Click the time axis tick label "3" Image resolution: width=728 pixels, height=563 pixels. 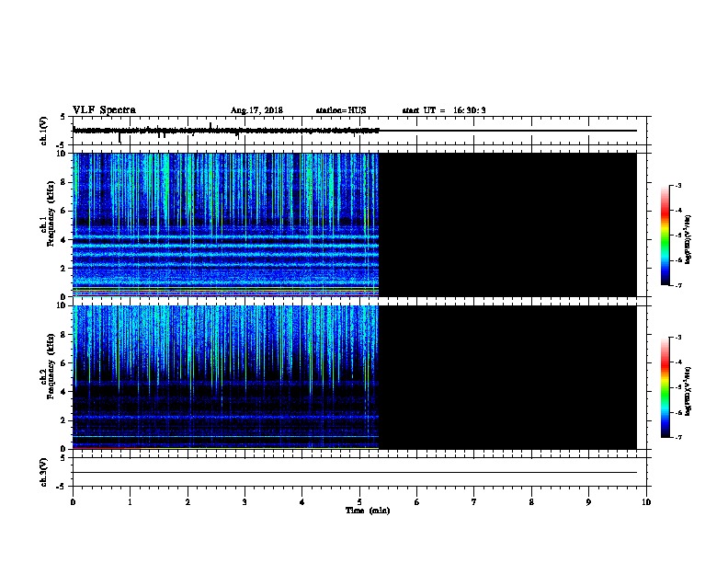pos(245,501)
